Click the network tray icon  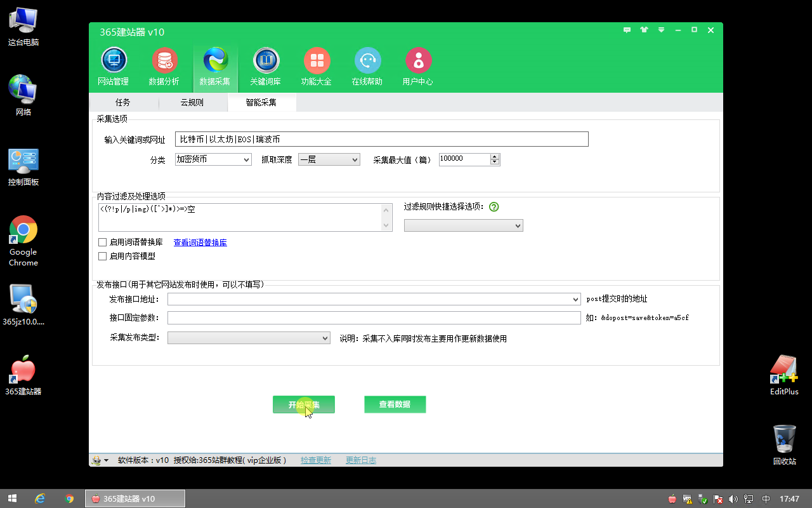(x=749, y=499)
